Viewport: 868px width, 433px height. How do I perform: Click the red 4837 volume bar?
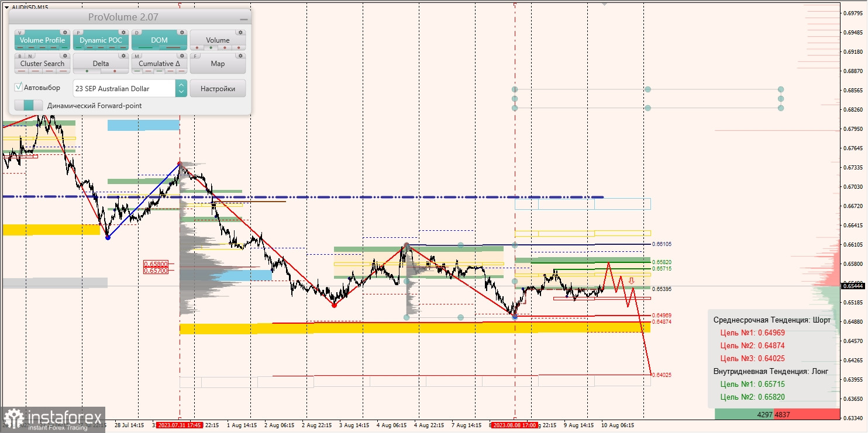point(807,414)
